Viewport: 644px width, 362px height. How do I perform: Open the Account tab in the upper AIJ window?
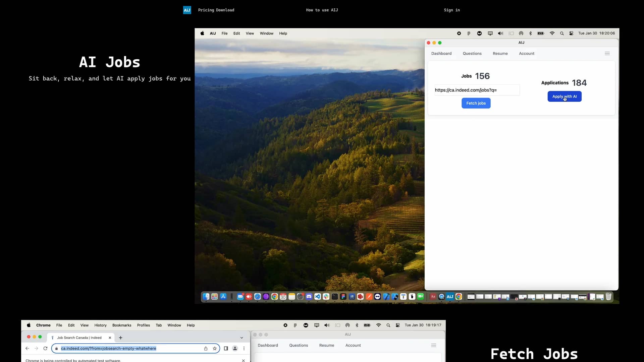[527, 54]
